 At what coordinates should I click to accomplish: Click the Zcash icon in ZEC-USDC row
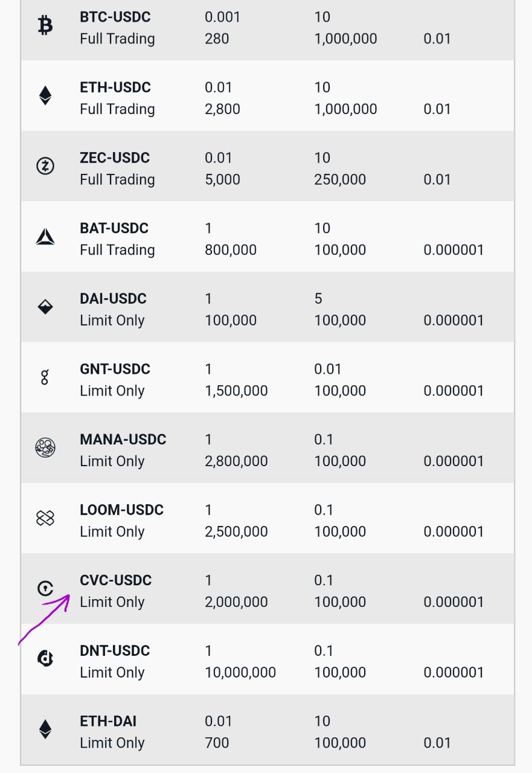pyautogui.click(x=45, y=166)
